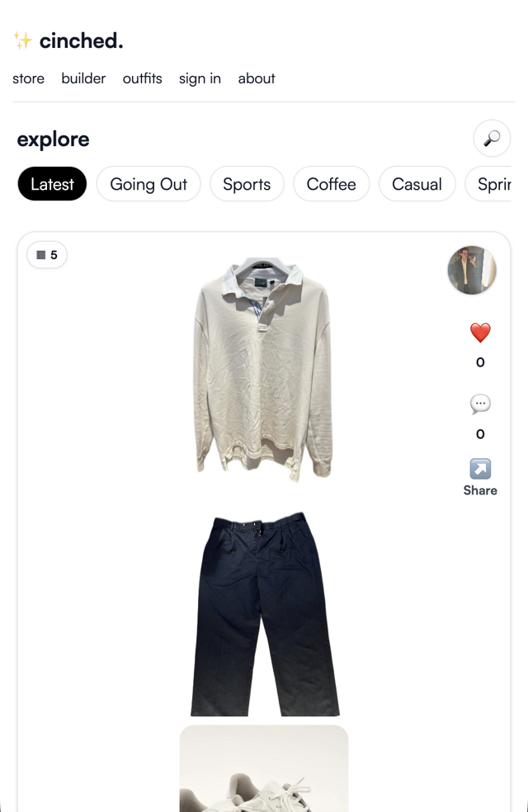The height and width of the screenshot is (812, 528).
Task: Like the outfit with the heart icon
Action: pyautogui.click(x=480, y=333)
